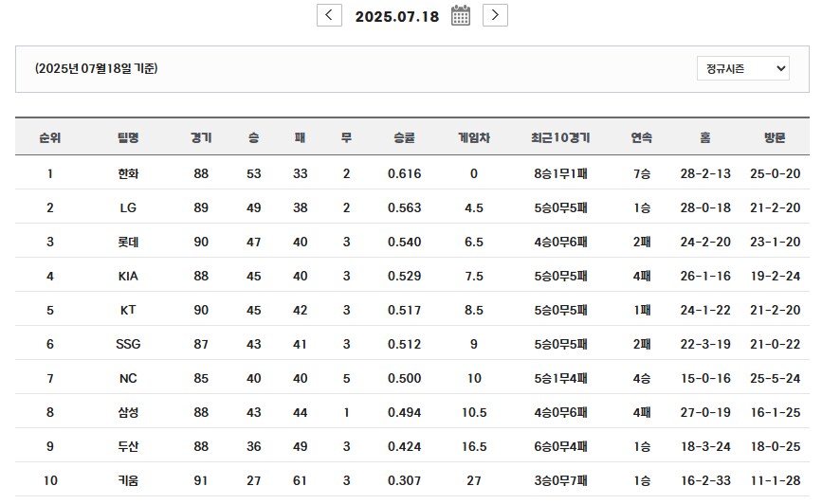Go to the next date with right arrow
This screenshot has height=504, width=822.
(x=495, y=15)
